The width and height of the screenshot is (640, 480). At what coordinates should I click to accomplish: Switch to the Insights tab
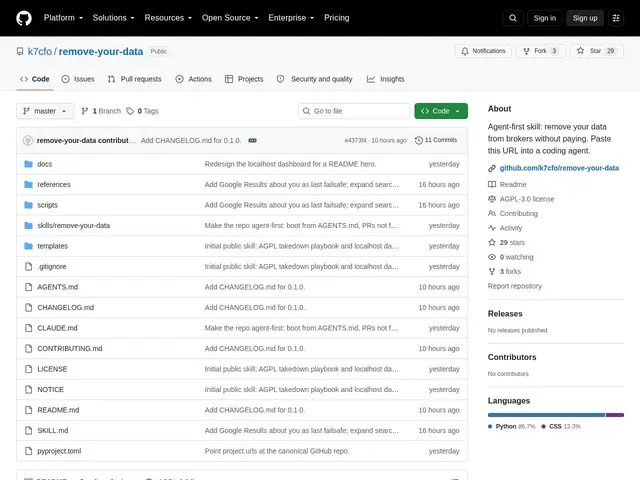pyautogui.click(x=386, y=79)
